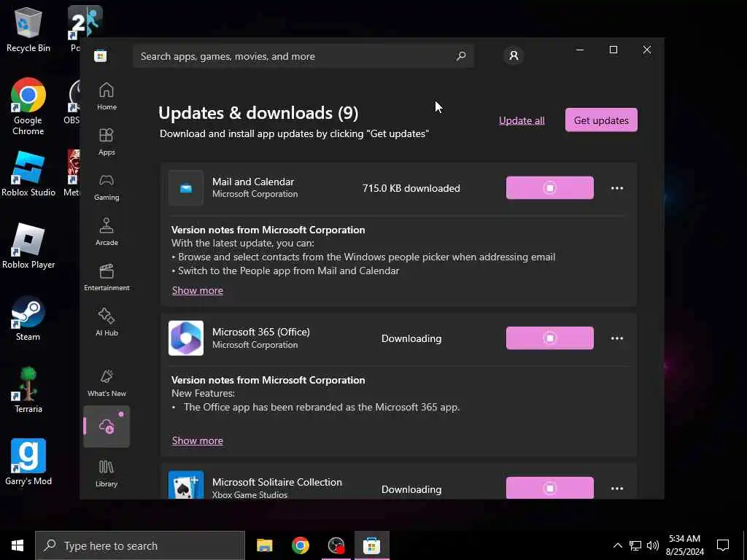Open Chrome from the taskbar
The image size is (747, 560).
click(x=300, y=545)
